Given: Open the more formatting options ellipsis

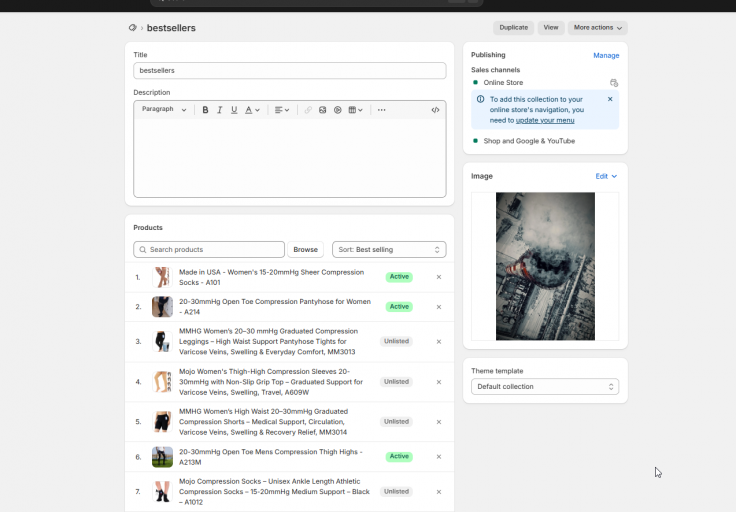Looking at the screenshot, I should pos(382,110).
